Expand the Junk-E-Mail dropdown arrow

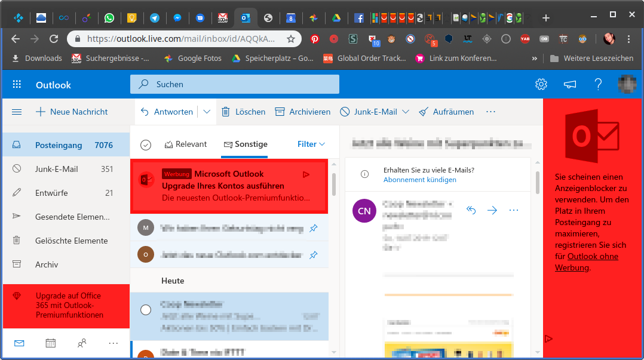click(406, 112)
